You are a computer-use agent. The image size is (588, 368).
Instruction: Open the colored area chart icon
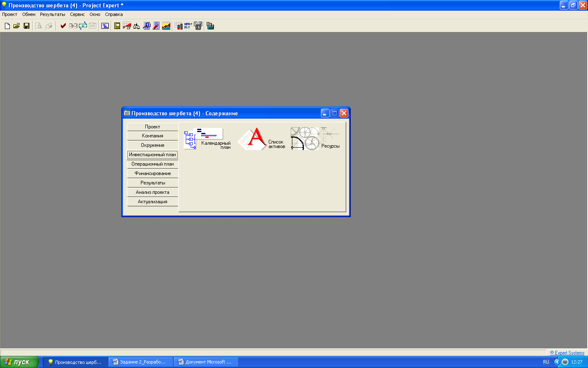click(166, 26)
